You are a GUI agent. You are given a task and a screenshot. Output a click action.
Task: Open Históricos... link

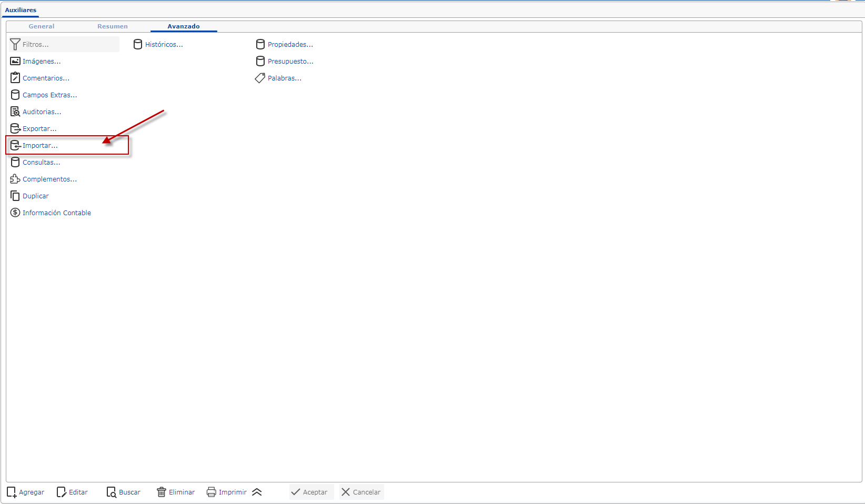coord(164,45)
